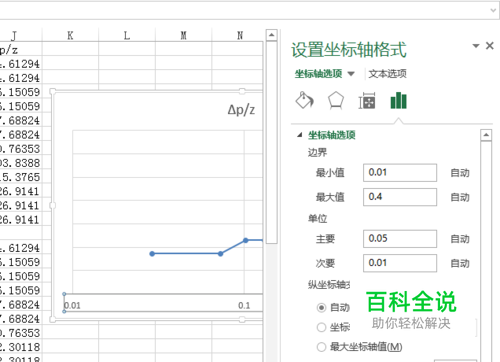Click the top-center chart resize handle

(242, 91)
